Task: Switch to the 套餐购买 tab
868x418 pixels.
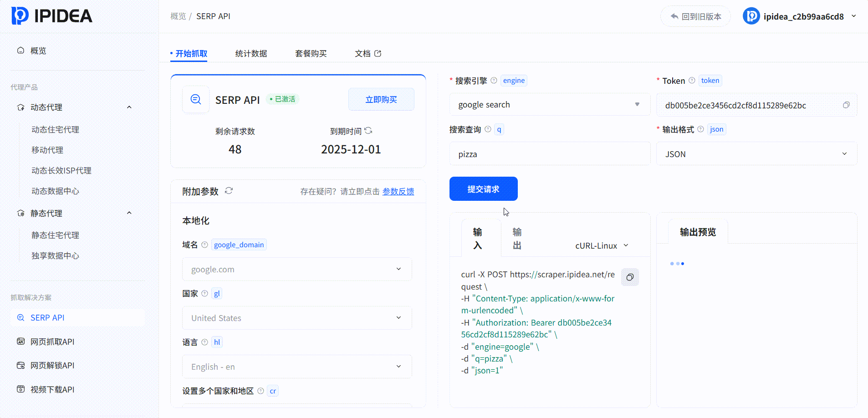Action: tap(311, 54)
